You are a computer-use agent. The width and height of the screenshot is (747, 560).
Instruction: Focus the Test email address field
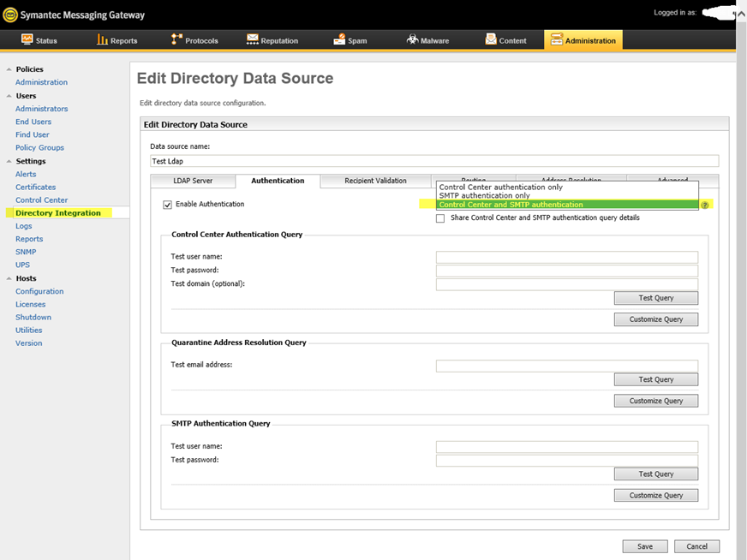(567, 366)
